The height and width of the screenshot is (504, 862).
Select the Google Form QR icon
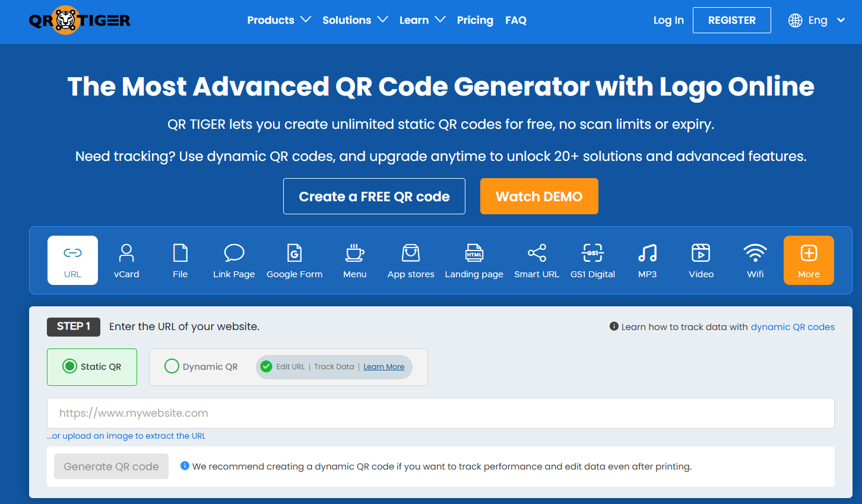[x=294, y=253]
